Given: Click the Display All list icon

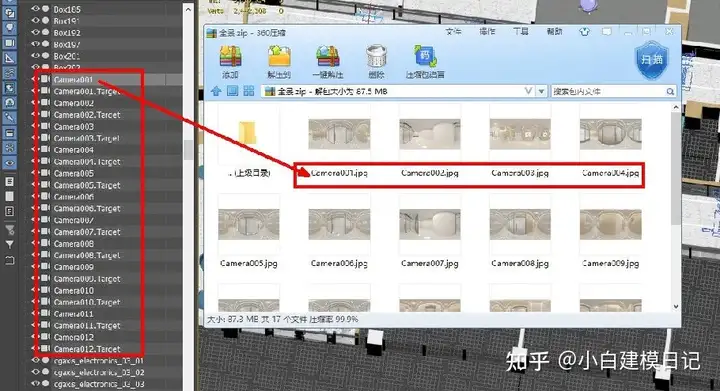Looking at the screenshot, I should click(x=9, y=182).
